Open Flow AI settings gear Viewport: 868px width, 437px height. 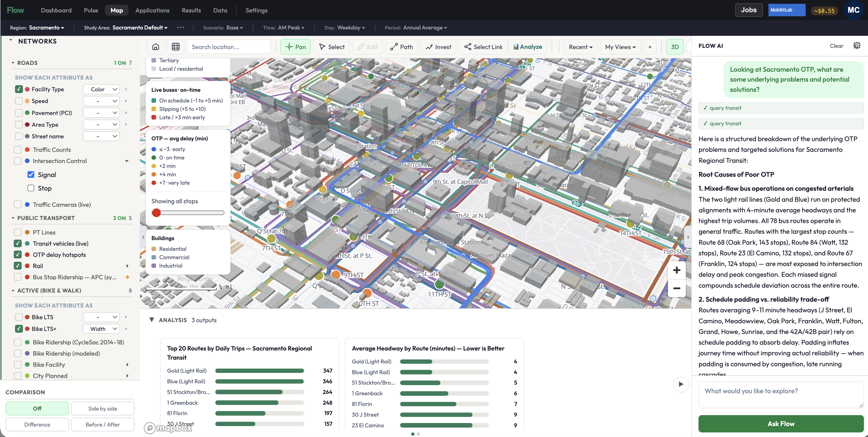tap(857, 46)
